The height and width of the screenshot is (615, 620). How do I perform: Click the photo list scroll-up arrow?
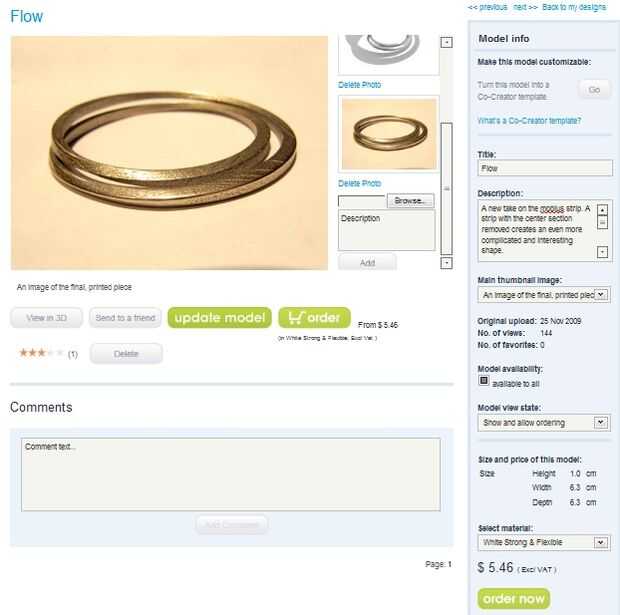pos(446,42)
